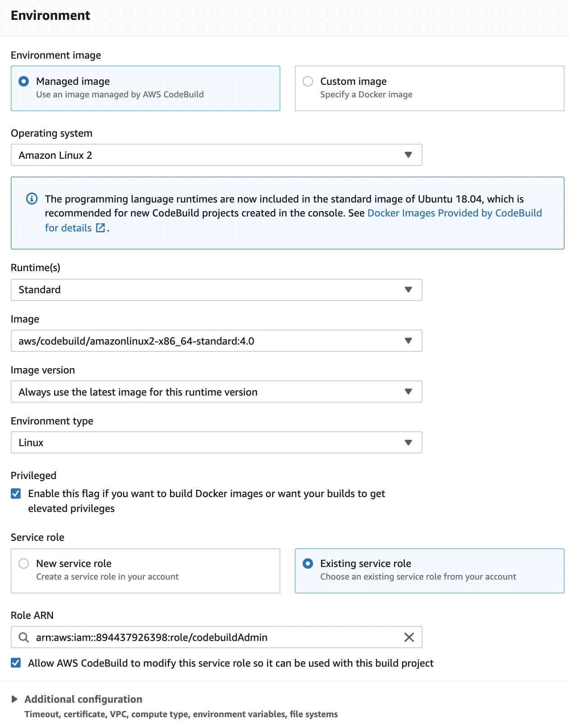
Task: Reselect the Managed image radio button
Action: click(x=23, y=81)
